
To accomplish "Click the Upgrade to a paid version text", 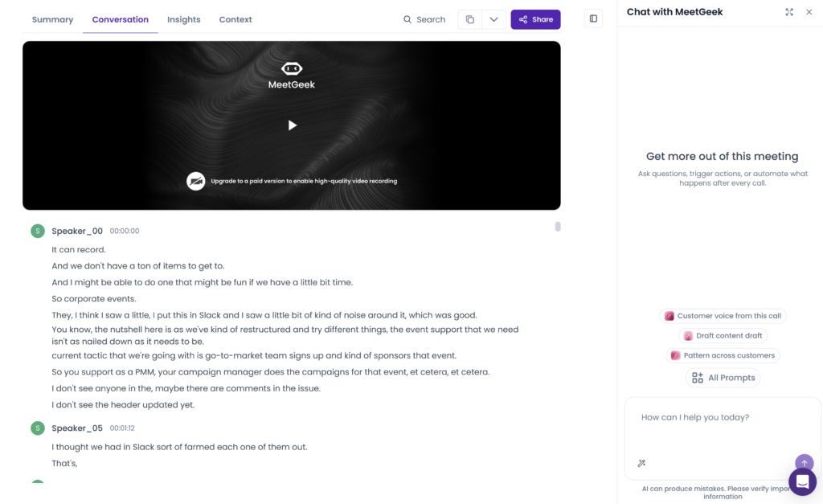I will [x=304, y=181].
